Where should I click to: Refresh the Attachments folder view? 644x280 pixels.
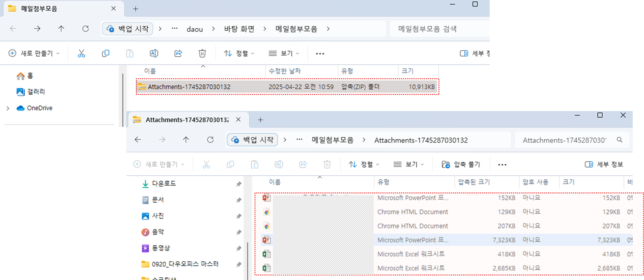210,140
